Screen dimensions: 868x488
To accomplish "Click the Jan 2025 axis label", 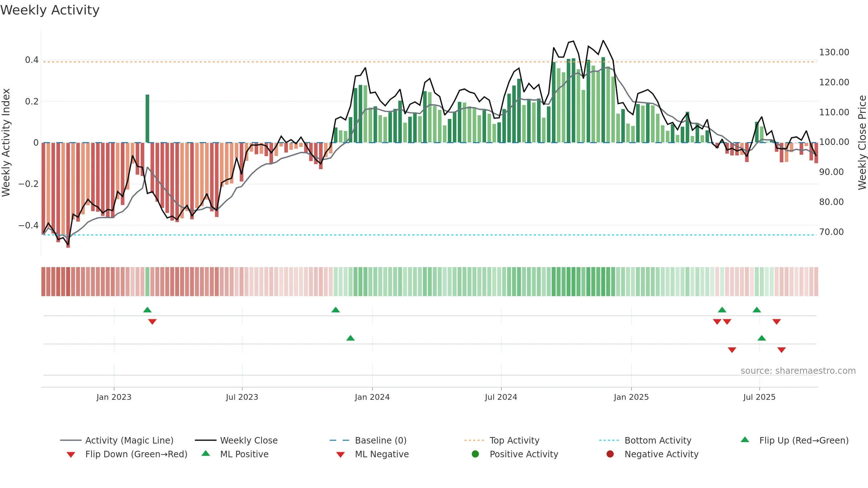I will tap(631, 397).
